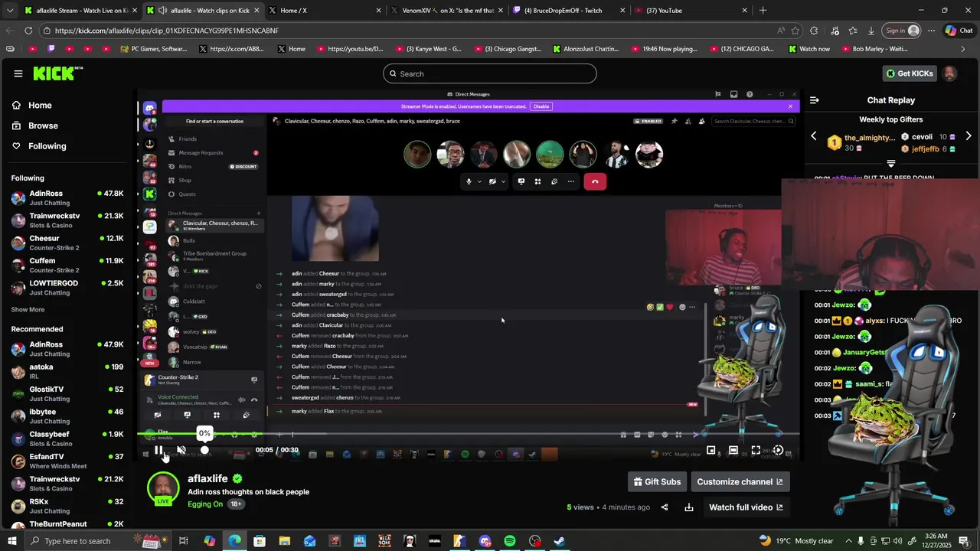Image resolution: width=980 pixels, height=551 pixels.
Task: Open the Kick sidebar hamburger menu
Action: [x=18, y=73]
